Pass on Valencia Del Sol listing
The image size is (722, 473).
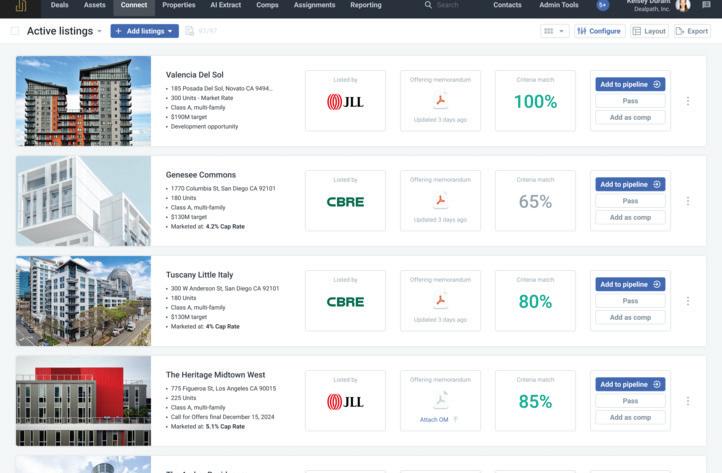click(x=630, y=101)
